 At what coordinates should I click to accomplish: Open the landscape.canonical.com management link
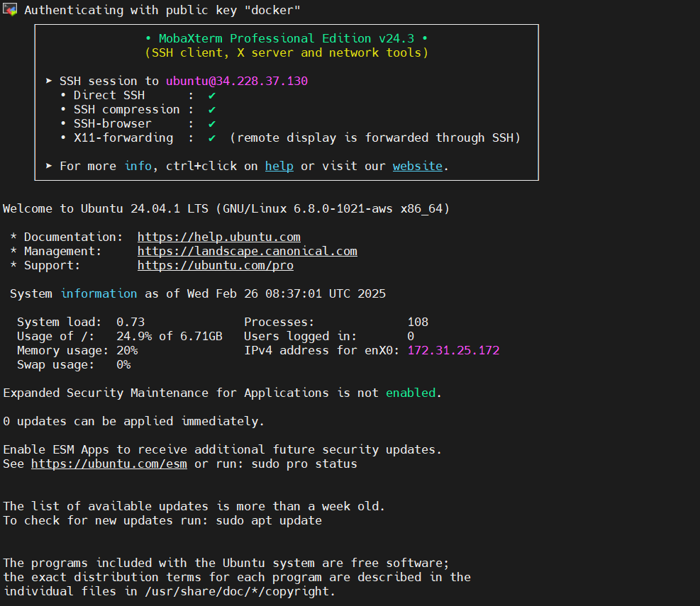(x=247, y=252)
